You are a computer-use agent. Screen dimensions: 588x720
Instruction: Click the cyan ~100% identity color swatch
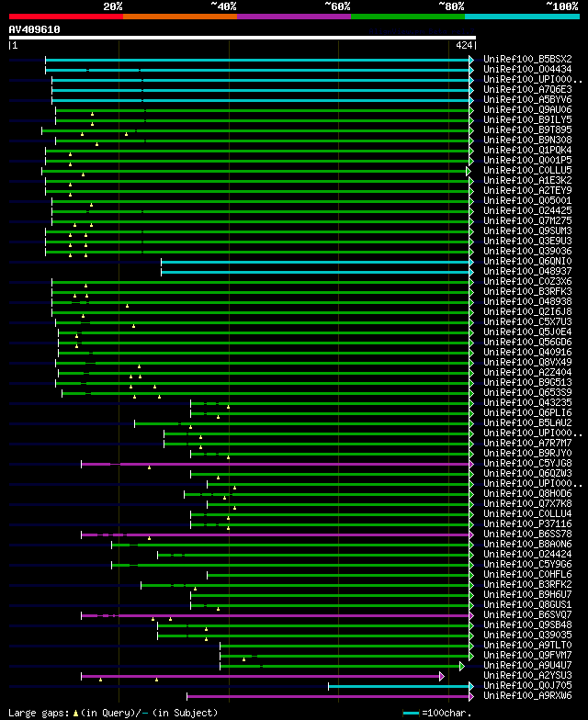522,17
